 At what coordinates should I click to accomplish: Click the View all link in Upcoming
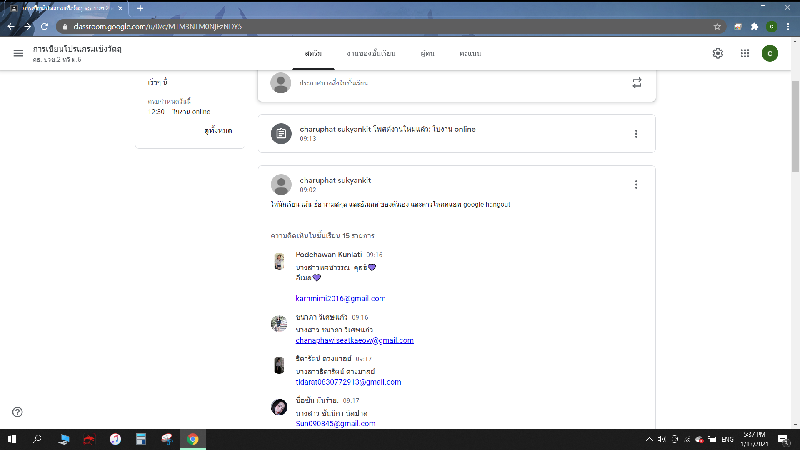(217, 130)
